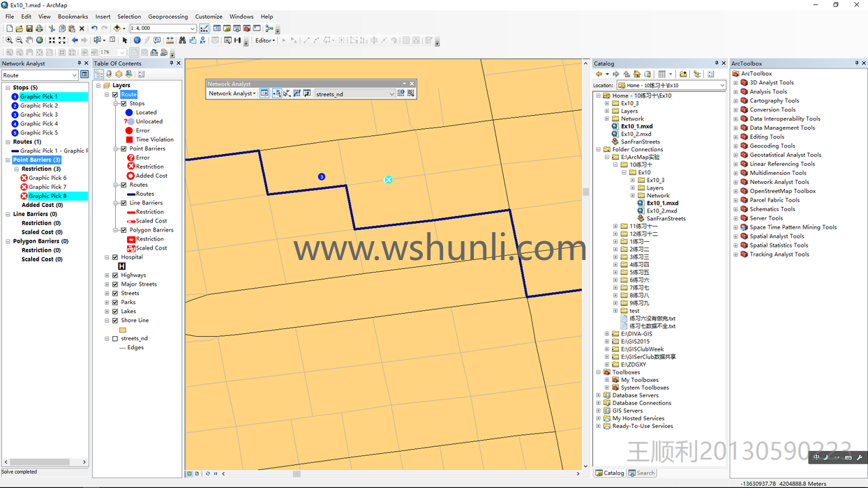Select the Zoom Out tool
The image size is (868, 488).
click(19, 40)
